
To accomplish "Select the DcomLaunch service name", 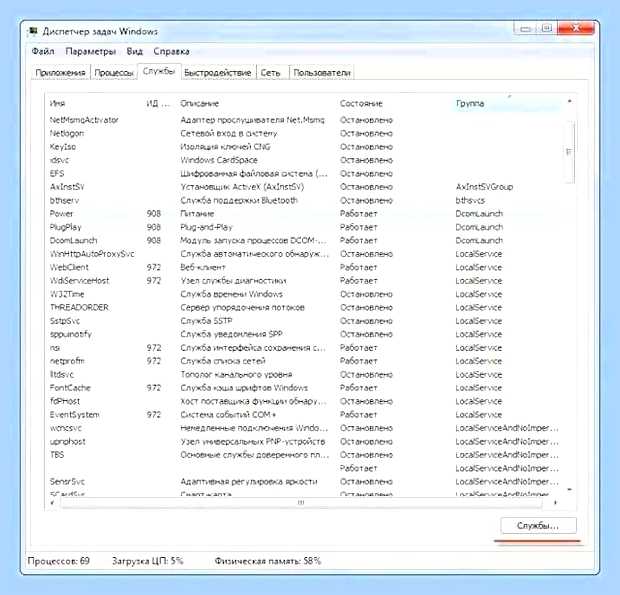I will tap(74, 240).
